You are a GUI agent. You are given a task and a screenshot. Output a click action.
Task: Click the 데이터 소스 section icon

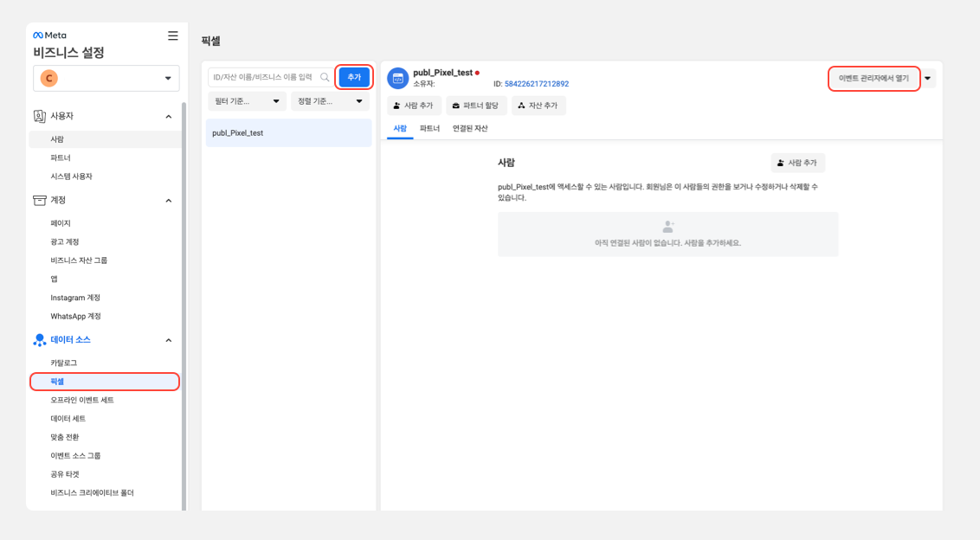click(39, 340)
